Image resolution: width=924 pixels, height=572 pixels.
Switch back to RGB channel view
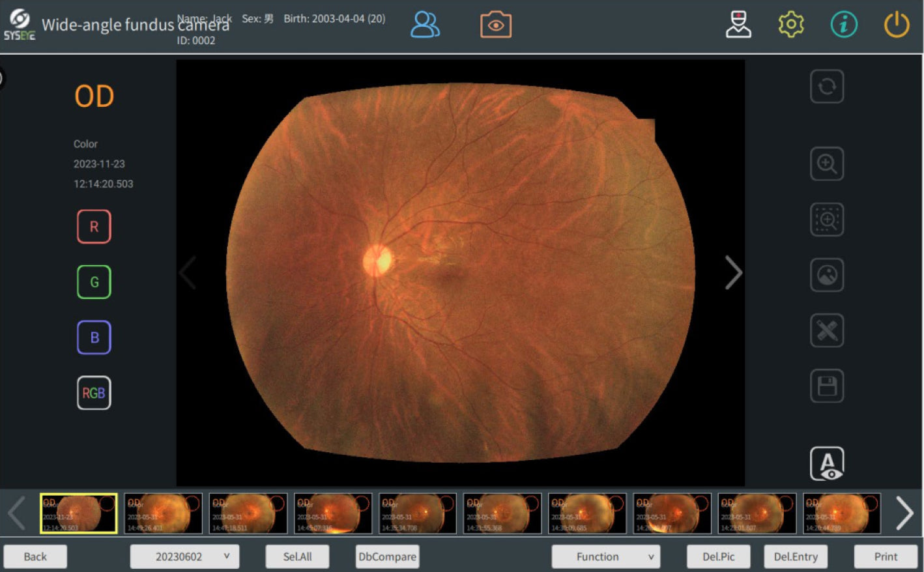point(94,393)
